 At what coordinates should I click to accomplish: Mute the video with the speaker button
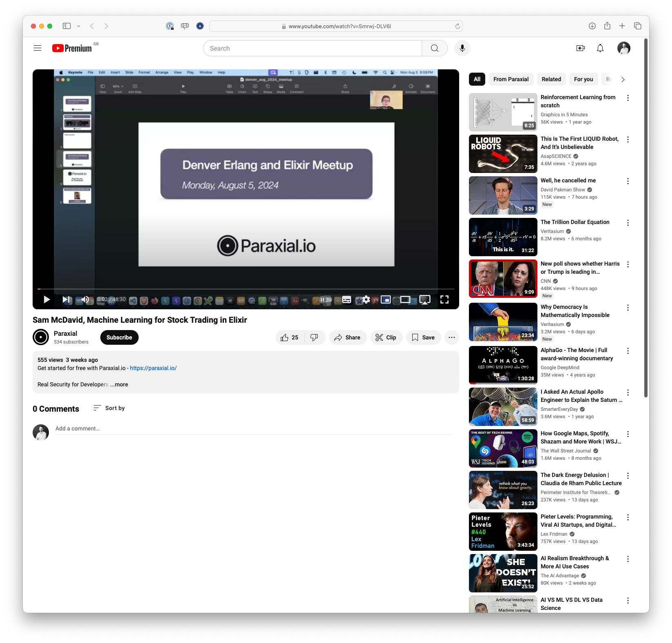(85, 299)
